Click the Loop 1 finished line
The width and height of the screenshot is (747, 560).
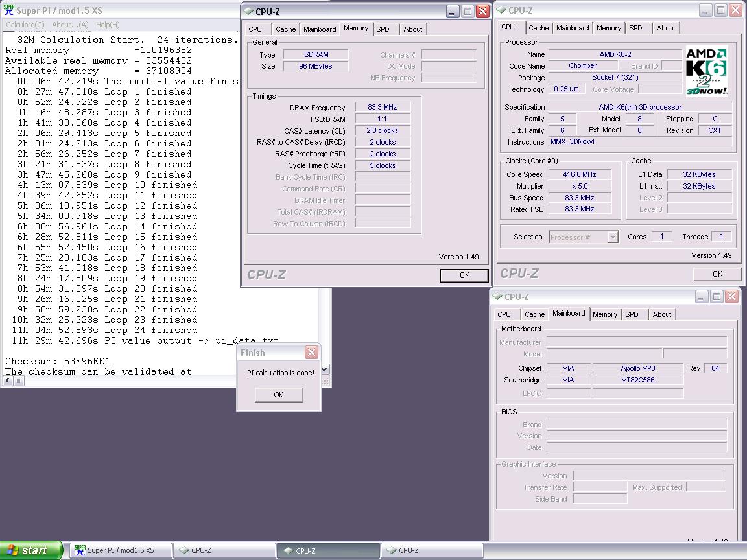point(104,91)
